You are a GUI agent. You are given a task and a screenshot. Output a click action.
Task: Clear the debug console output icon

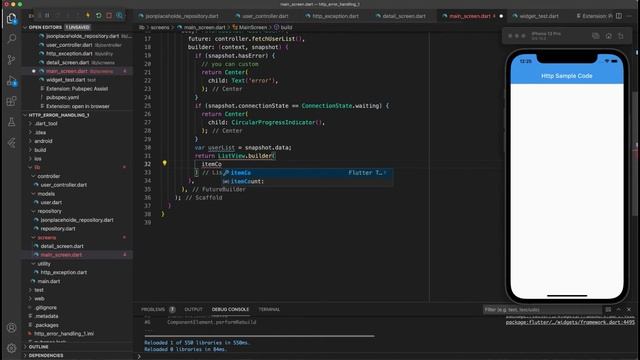(608, 309)
